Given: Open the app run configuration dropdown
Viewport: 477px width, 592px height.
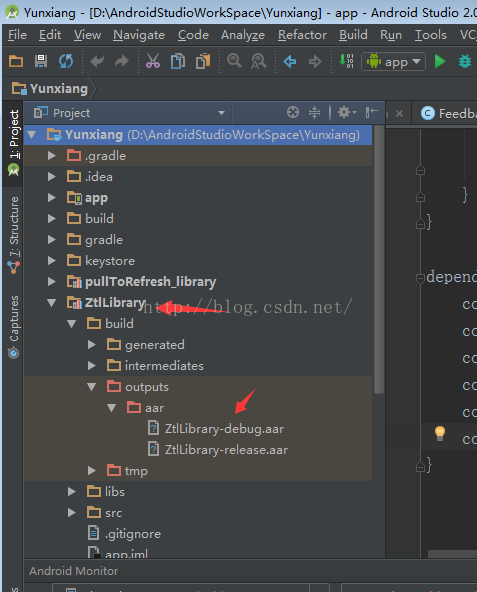Looking at the screenshot, I should 394,62.
